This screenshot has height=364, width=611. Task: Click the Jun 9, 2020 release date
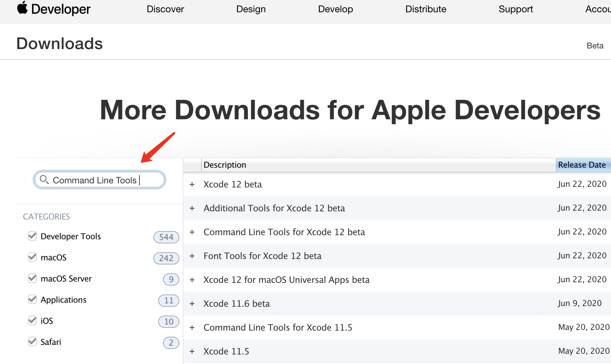[x=580, y=303]
